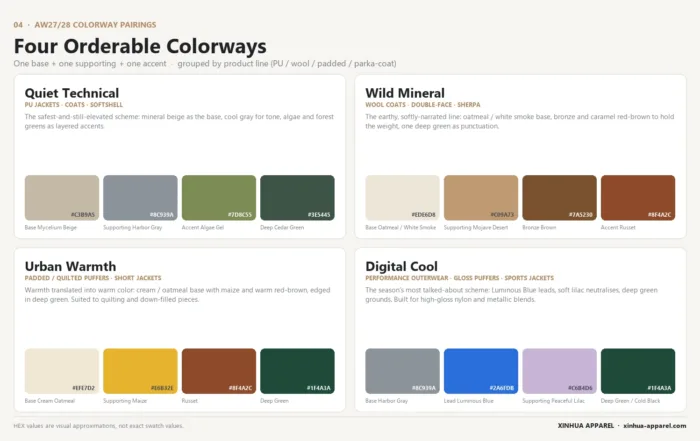This screenshot has height=441, width=700.
Task: Click the 'One base + one supporting' subtitle
Action: click(x=205, y=63)
